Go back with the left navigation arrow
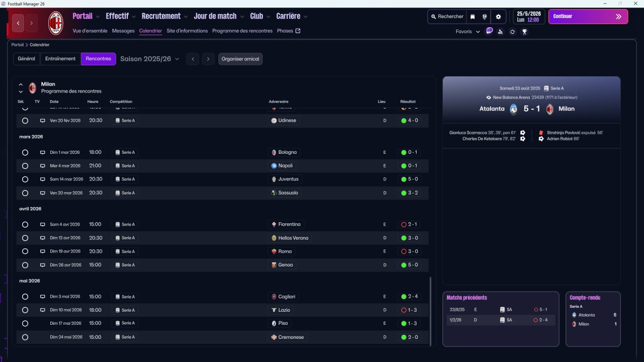The image size is (644, 362). click(18, 23)
